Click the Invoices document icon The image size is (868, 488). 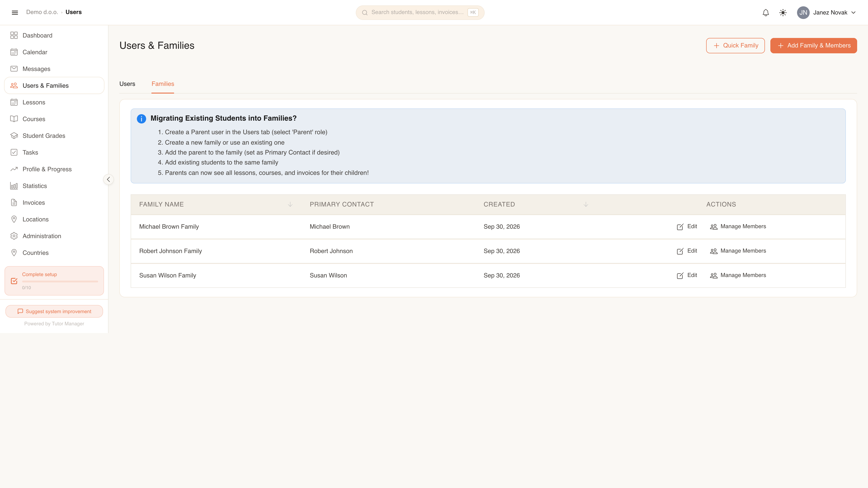coord(14,203)
